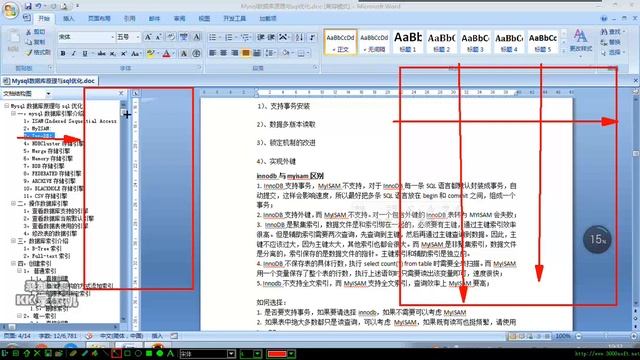This screenshot has height=360, width=640.
Task: Switch to the 开发工具 ribbon tab
Action: [235, 19]
